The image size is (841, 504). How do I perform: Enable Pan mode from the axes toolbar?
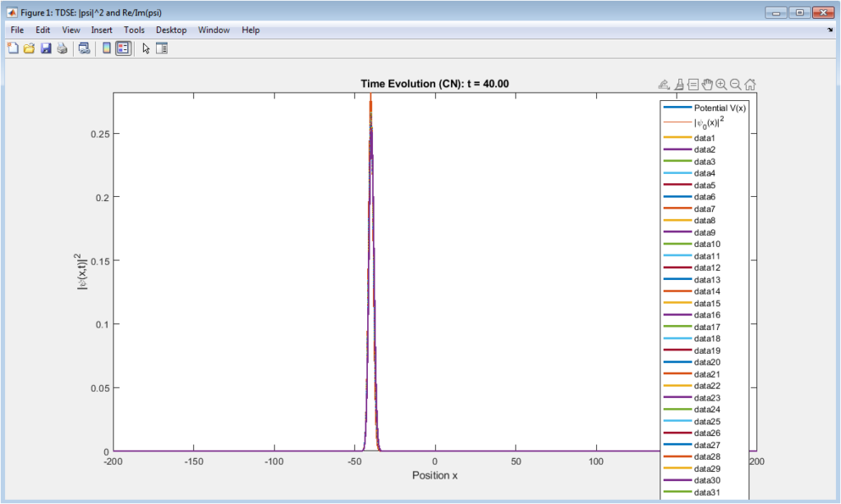coord(707,83)
